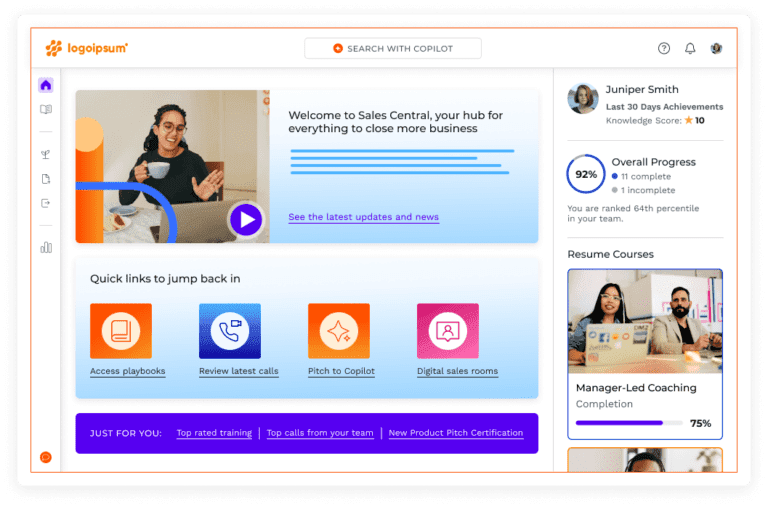Open the profile avatar in top bar
Screen dimensions: 768x506
coord(716,48)
